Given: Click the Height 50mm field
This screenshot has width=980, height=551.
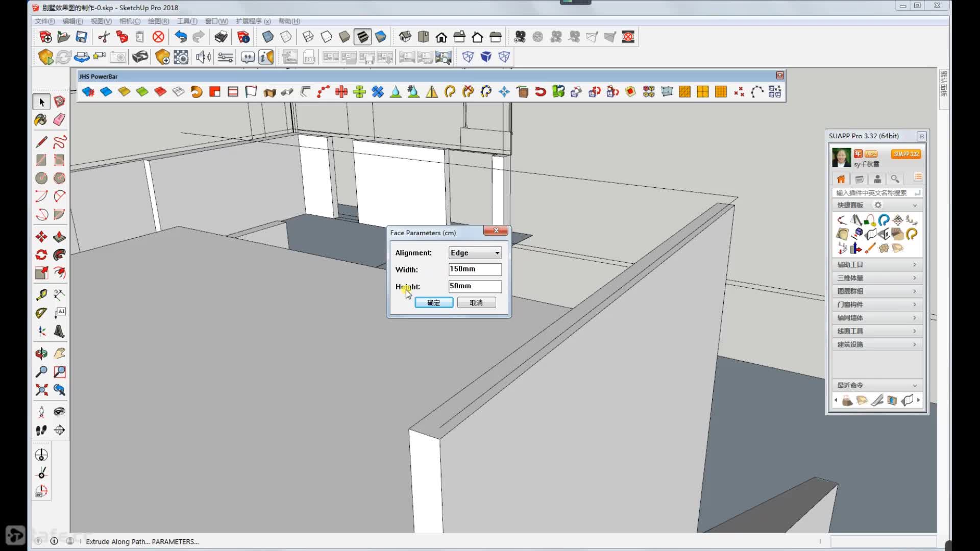Looking at the screenshot, I should coord(475,286).
